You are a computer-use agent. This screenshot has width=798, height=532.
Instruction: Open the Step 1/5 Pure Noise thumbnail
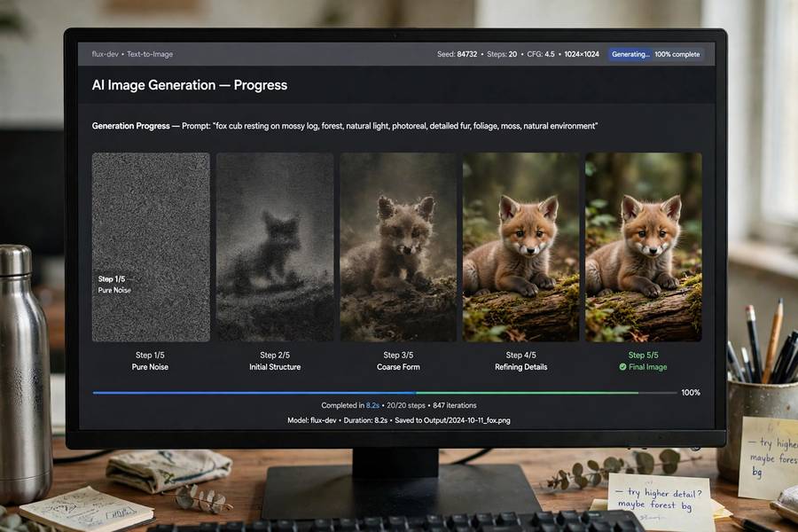pyautogui.click(x=151, y=246)
